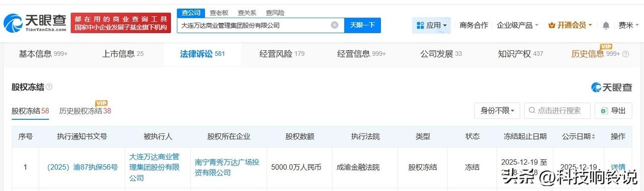Click the 序号 column header

point(26,137)
